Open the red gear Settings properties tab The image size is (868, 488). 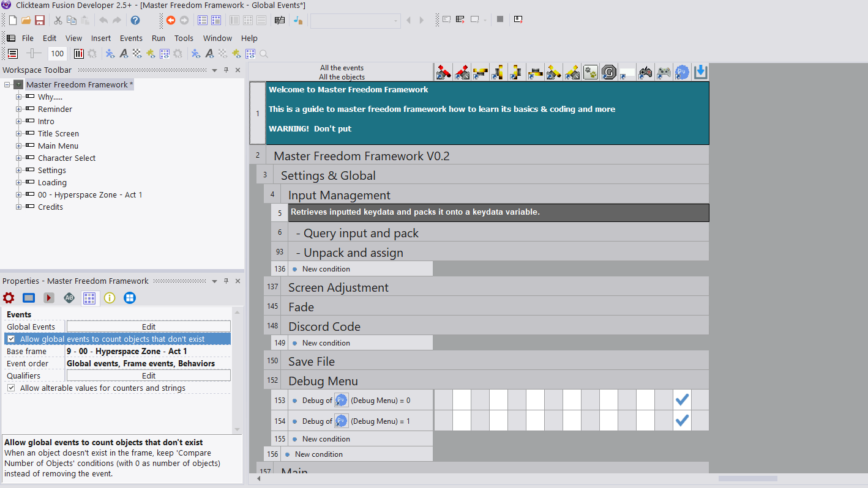9,298
